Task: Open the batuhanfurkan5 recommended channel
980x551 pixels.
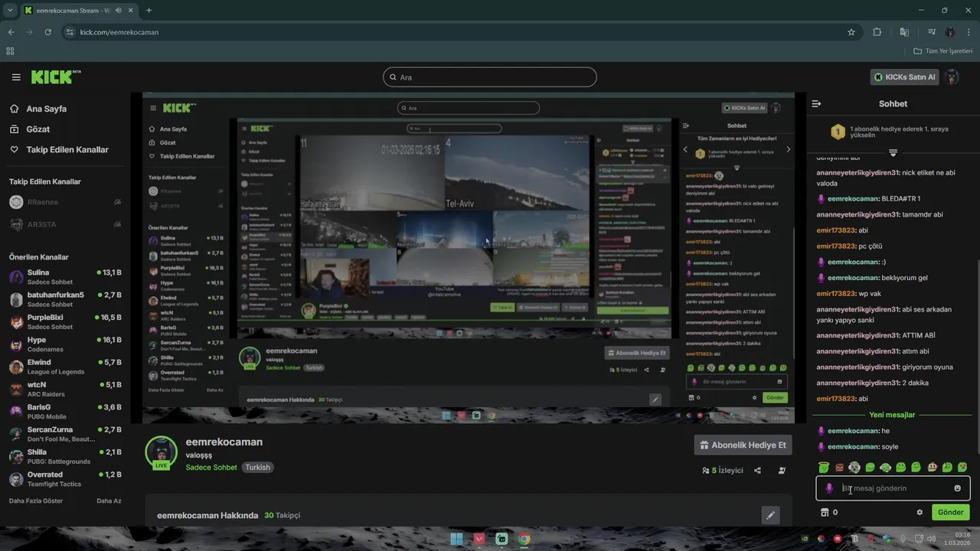Action: point(65,299)
